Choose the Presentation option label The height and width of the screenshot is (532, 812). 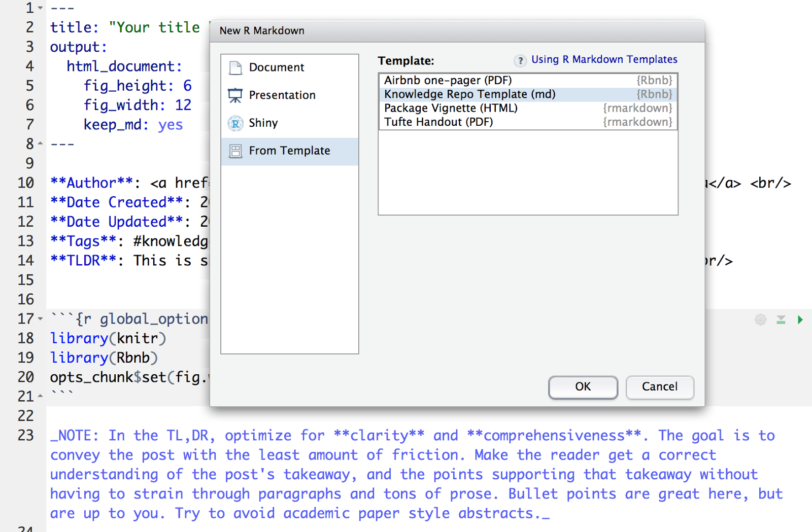tap(282, 95)
